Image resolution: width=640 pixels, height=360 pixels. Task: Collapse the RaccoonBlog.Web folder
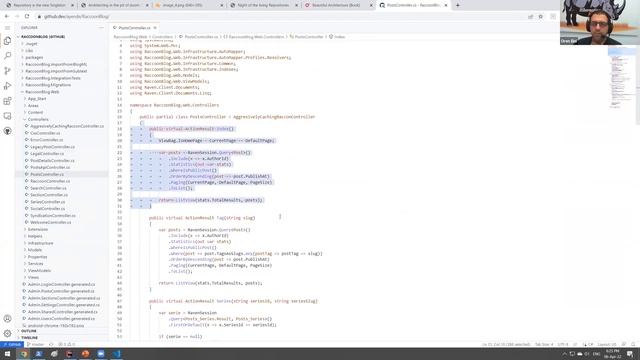pyautogui.click(x=42, y=92)
